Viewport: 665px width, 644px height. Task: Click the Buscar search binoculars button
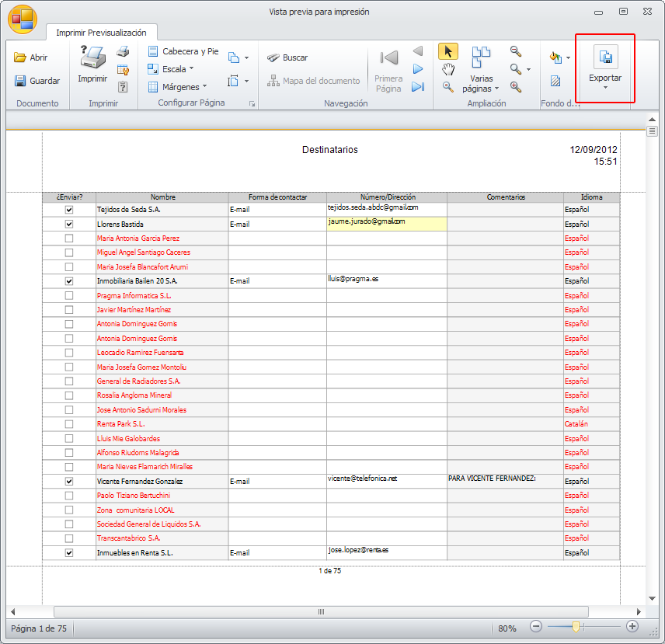[x=287, y=57]
